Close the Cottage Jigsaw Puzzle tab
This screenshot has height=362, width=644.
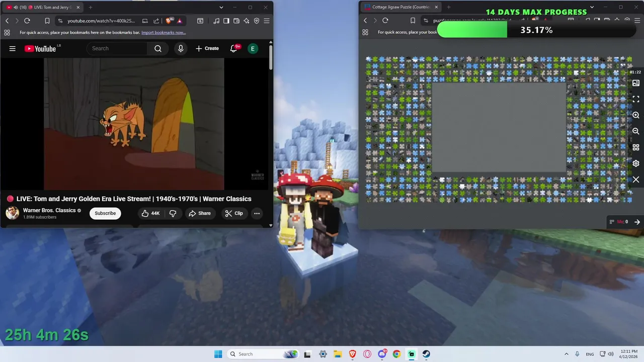tap(436, 7)
